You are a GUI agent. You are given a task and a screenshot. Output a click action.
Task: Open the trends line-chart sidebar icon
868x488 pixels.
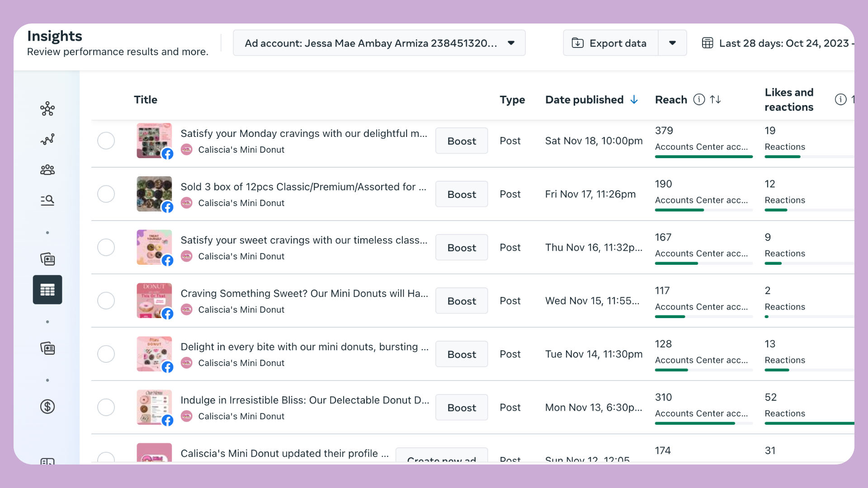coord(47,139)
